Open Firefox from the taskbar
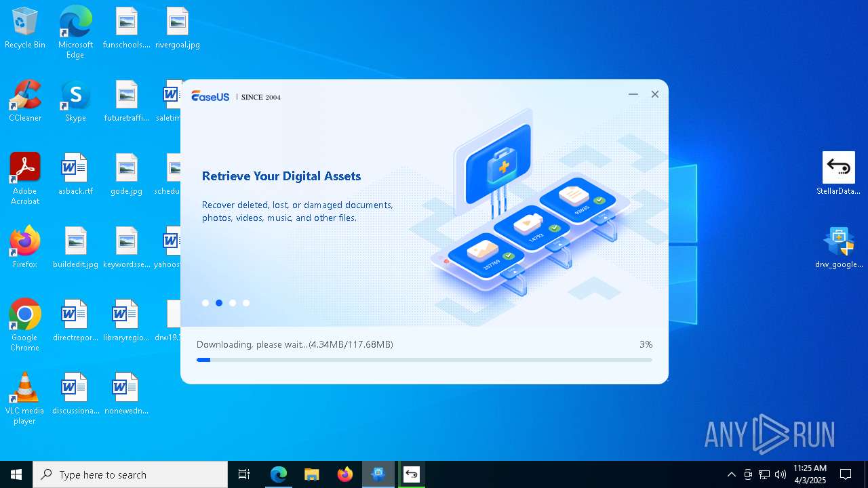 (x=344, y=474)
